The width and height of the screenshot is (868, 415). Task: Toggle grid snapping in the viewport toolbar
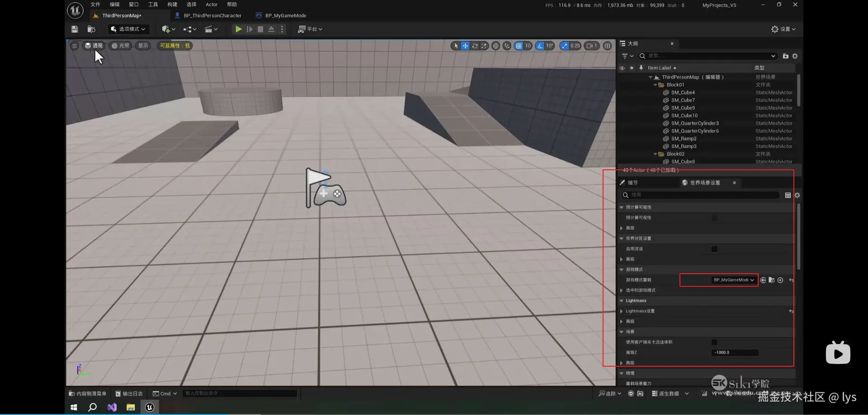pos(519,46)
